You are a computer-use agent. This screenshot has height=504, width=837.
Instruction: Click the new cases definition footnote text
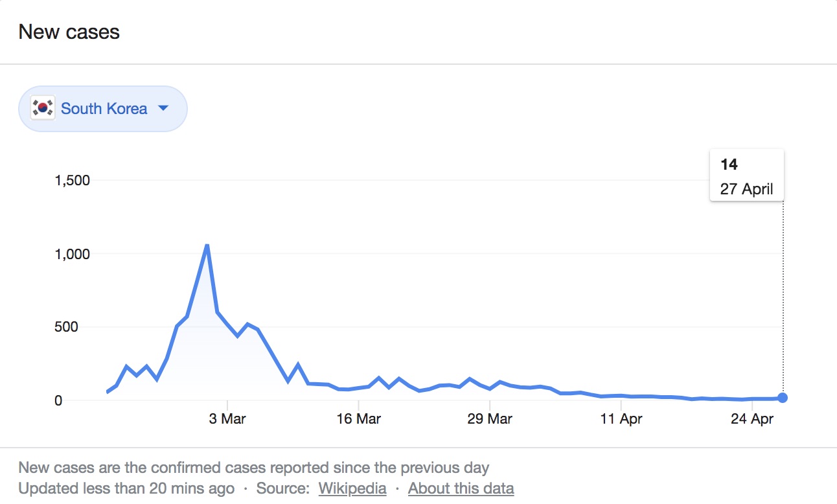coord(253,468)
